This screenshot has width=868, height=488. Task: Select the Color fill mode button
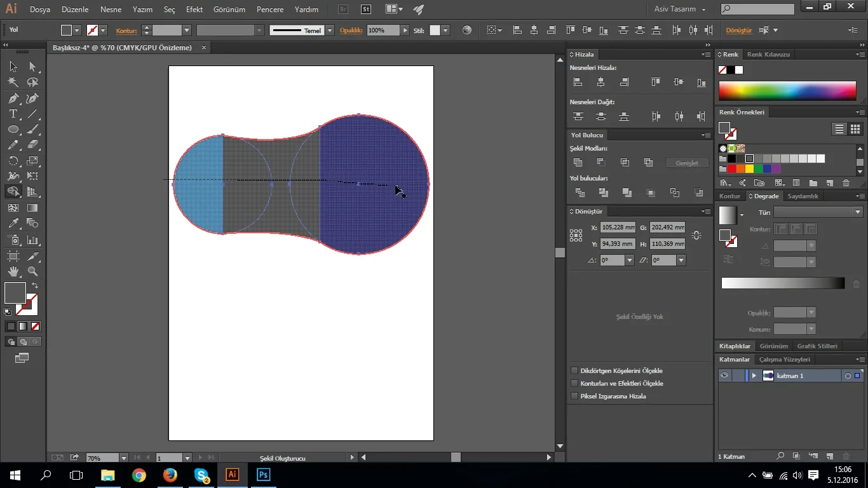point(11,326)
